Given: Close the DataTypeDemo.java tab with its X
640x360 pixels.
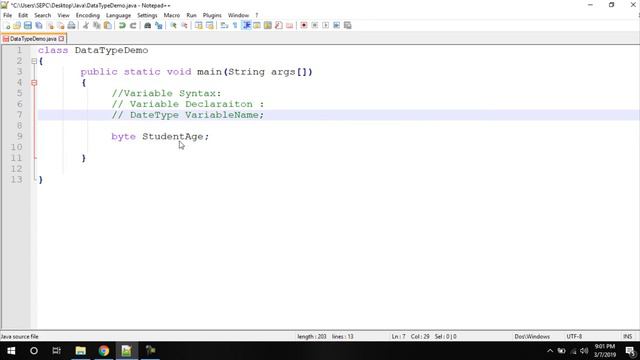Looking at the screenshot, I should tap(61, 39).
